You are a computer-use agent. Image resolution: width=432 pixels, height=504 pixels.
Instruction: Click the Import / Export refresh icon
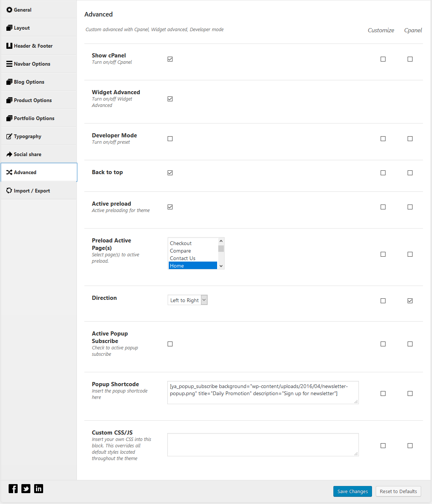[x=9, y=191]
